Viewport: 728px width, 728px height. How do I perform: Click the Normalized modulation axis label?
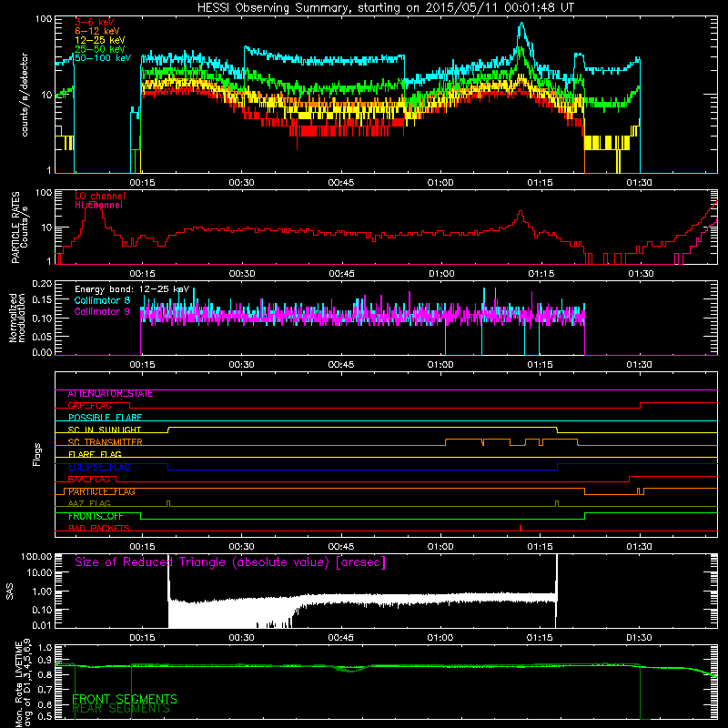click(17, 318)
